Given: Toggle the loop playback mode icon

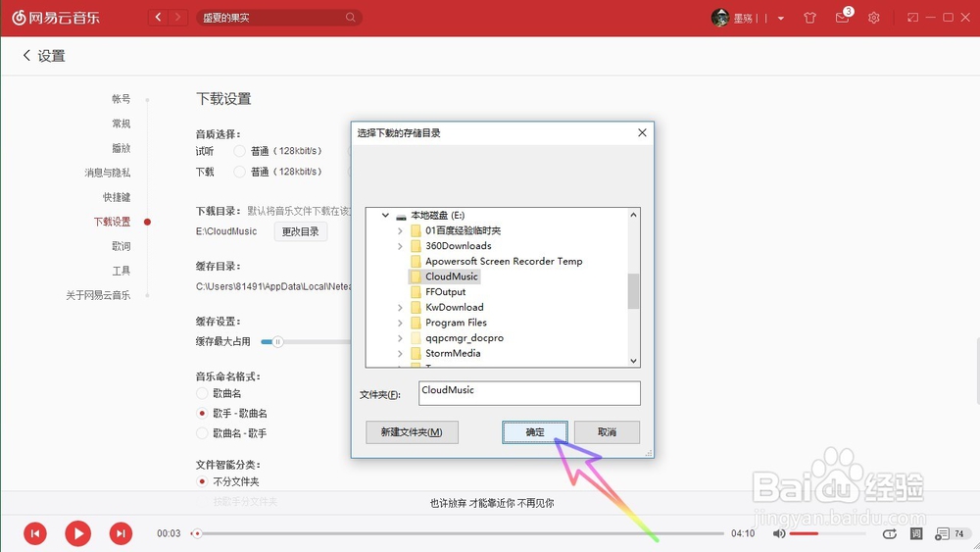Looking at the screenshot, I should pos(890,533).
